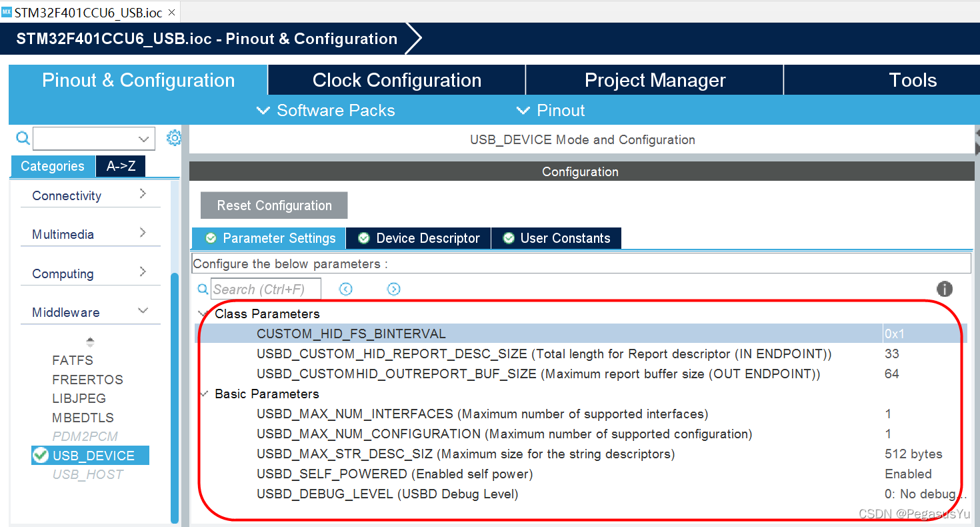Image resolution: width=980 pixels, height=527 pixels.
Task: Switch to Clock Configuration tab
Action: [x=397, y=80]
